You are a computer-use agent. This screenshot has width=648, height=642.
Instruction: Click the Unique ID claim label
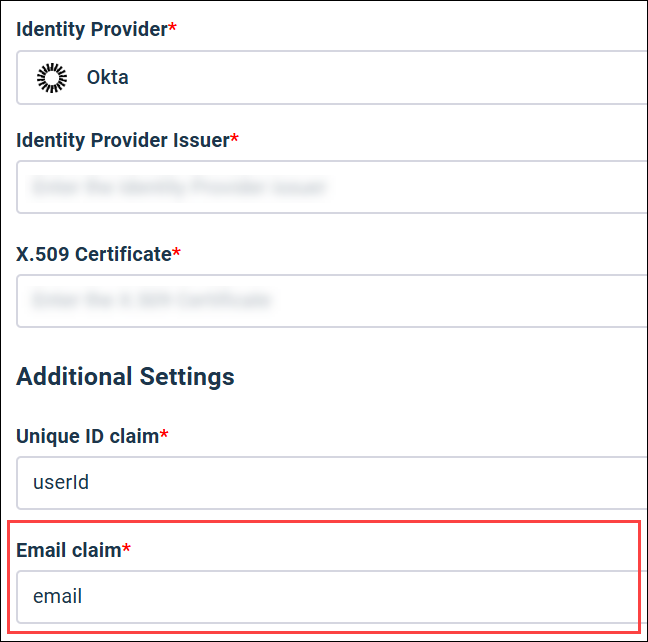click(x=87, y=436)
